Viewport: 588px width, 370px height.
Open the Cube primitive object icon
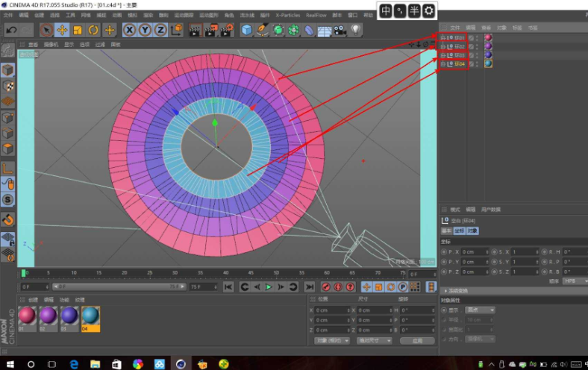click(x=247, y=30)
